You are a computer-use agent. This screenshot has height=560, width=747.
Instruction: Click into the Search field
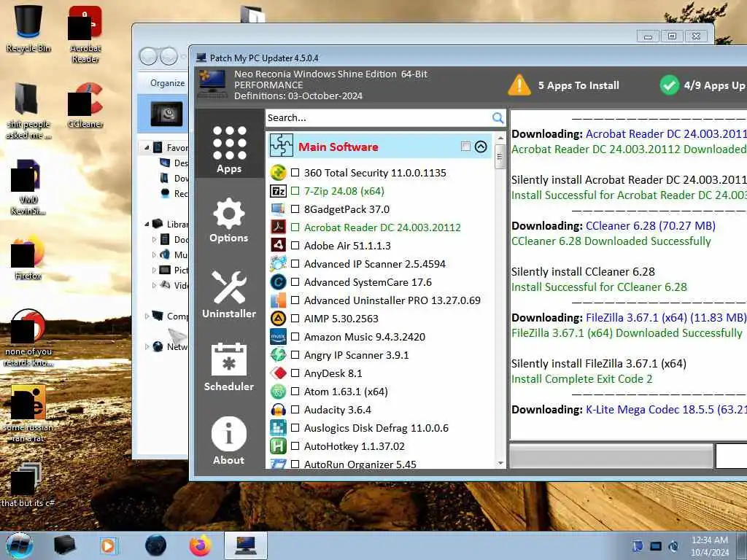pyautogui.click(x=379, y=117)
